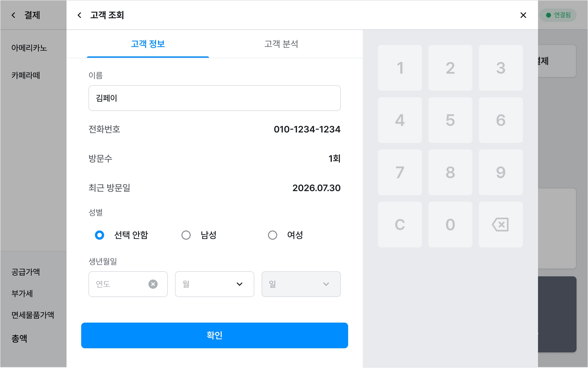The image size is (588, 368).
Task: Tap keypad number 5
Action: click(450, 120)
